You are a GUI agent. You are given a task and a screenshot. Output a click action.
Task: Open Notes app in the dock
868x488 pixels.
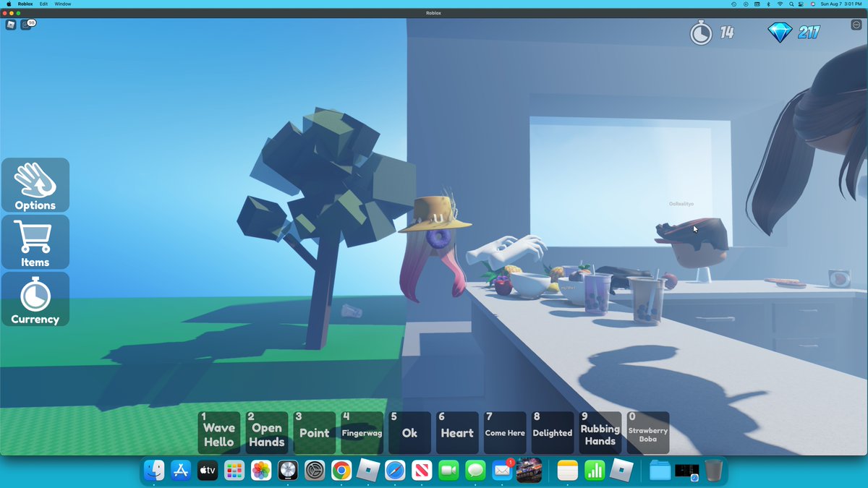click(x=568, y=471)
